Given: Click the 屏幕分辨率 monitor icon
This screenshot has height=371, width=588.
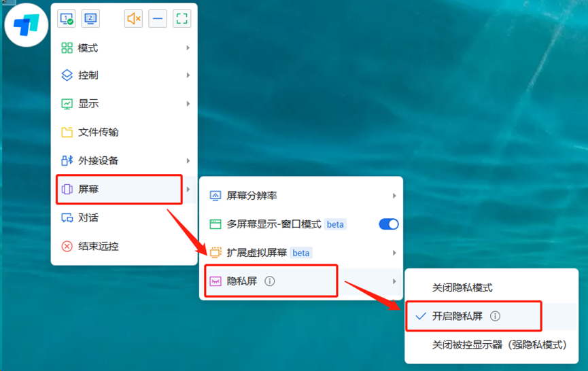Looking at the screenshot, I should click(x=215, y=196).
